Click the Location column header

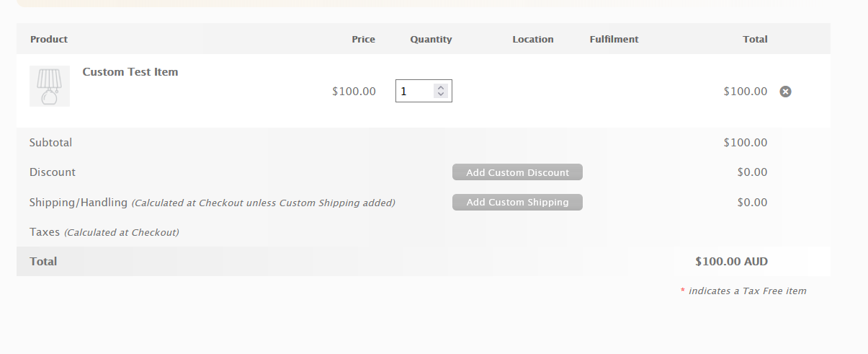click(533, 40)
